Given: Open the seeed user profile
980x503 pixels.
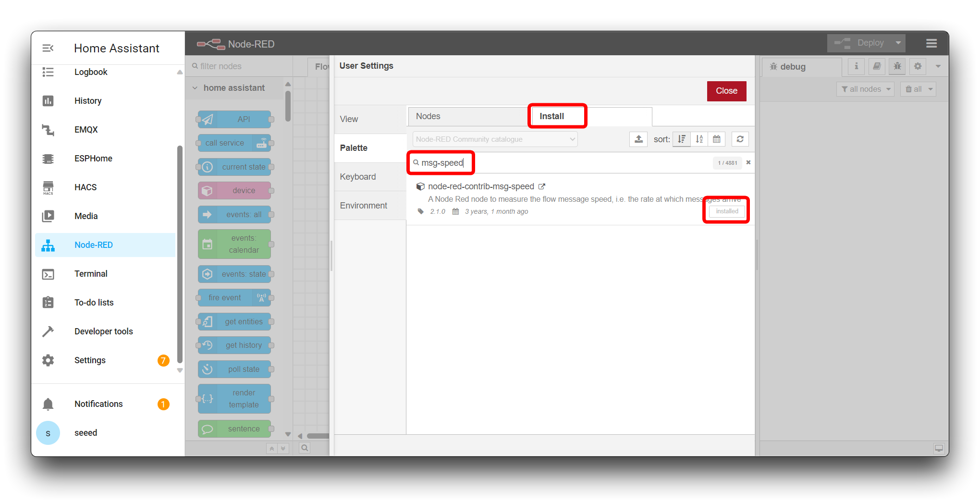Looking at the screenshot, I should point(105,433).
